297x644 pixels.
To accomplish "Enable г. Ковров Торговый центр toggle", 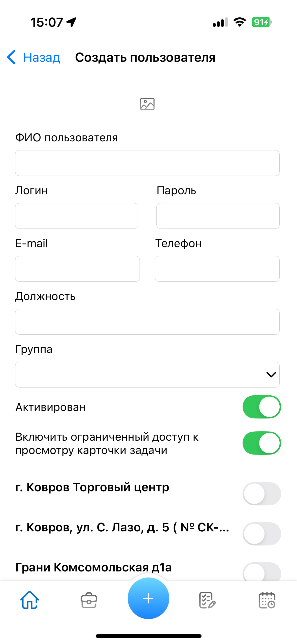I will 262,494.
